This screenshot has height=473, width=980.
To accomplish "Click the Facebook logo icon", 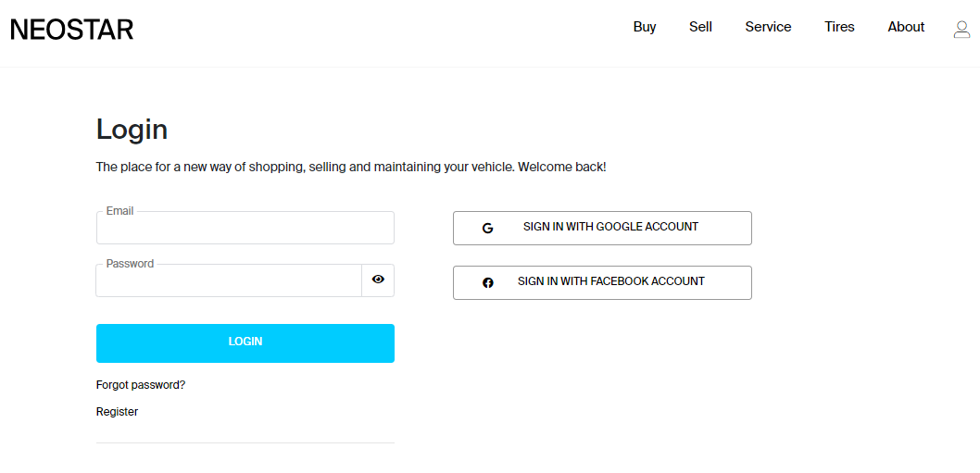I will (x=487, y=282).
